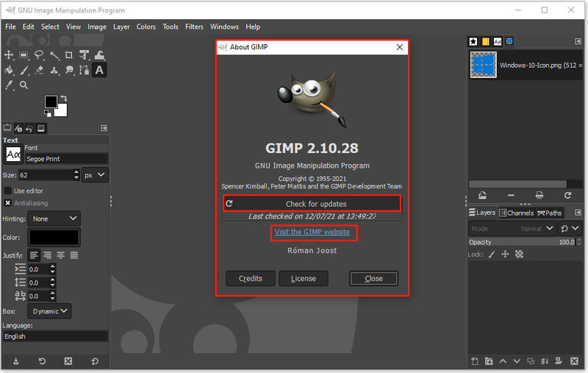The image size is (588, 373).
Task: Click the Language English field
Action: pyautogui.click(x=55, y=336)
